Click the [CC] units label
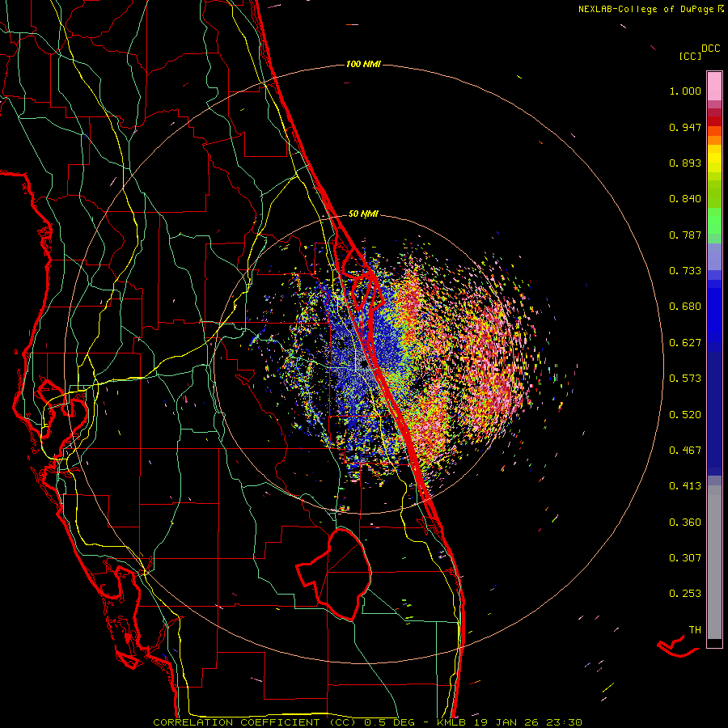 click(x=691, y=56)
